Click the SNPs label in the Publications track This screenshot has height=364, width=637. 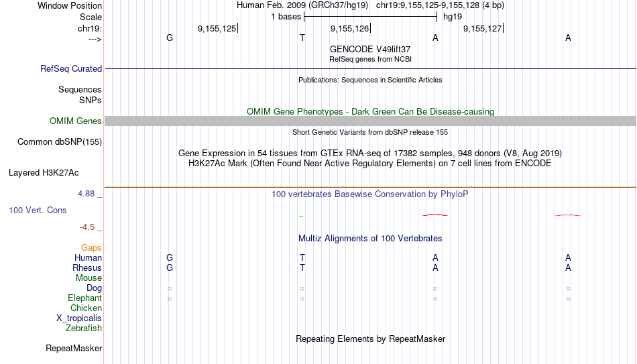point(91,100)
